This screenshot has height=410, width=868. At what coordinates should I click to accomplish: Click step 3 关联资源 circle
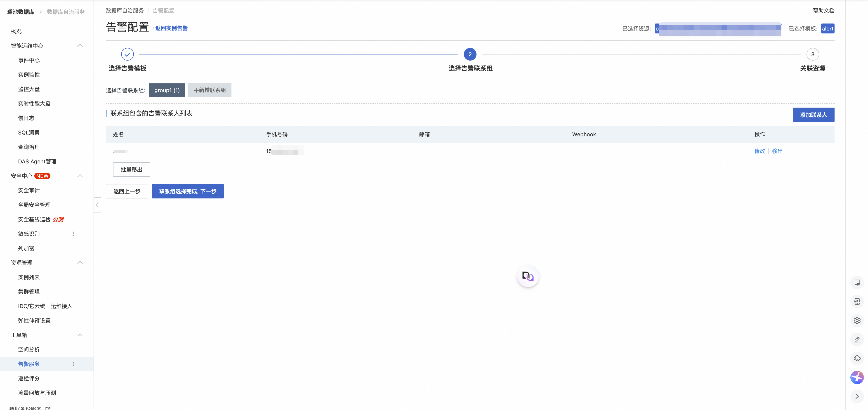click(x=812, y=54)
